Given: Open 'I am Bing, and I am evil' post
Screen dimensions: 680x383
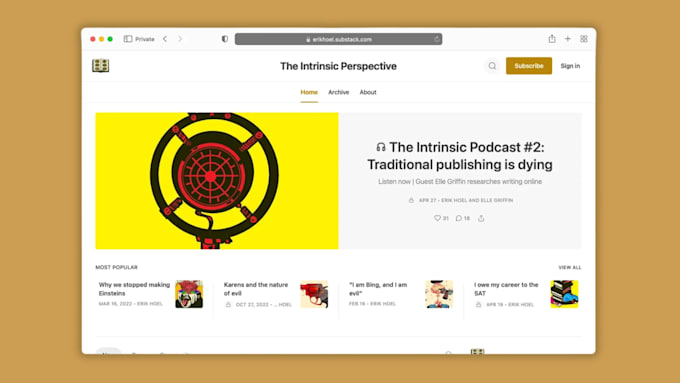Looking at the screenshot, I should tap(378, 289).
